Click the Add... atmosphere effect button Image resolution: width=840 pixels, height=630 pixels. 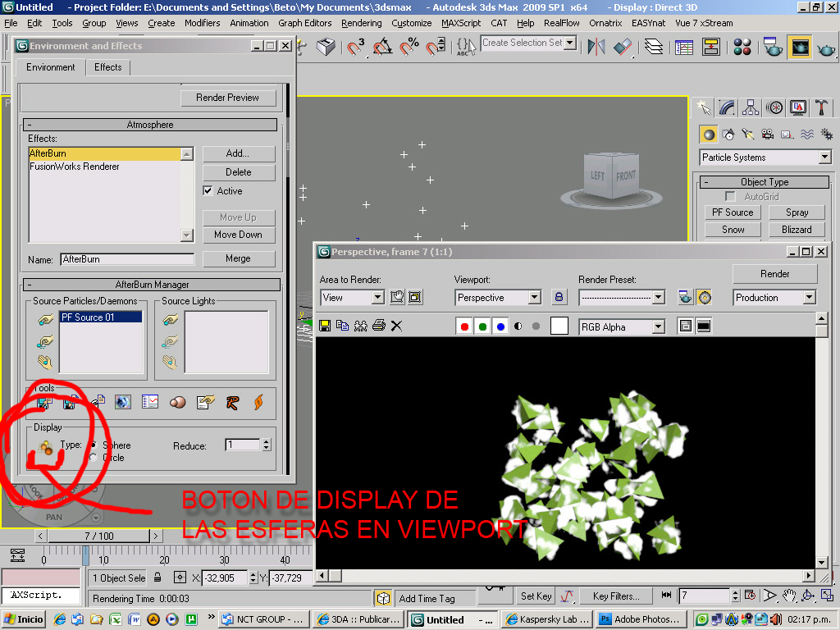click(x=239, y=153)
